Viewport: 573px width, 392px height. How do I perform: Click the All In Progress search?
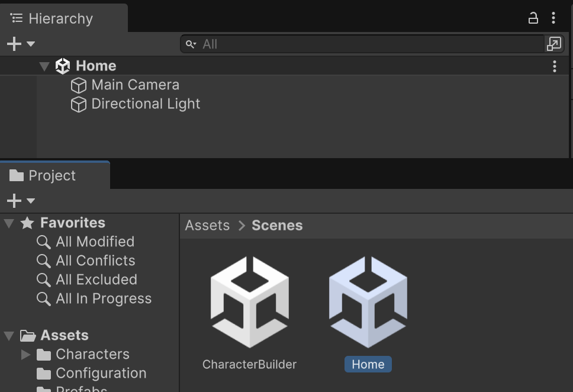pos(104,299)
